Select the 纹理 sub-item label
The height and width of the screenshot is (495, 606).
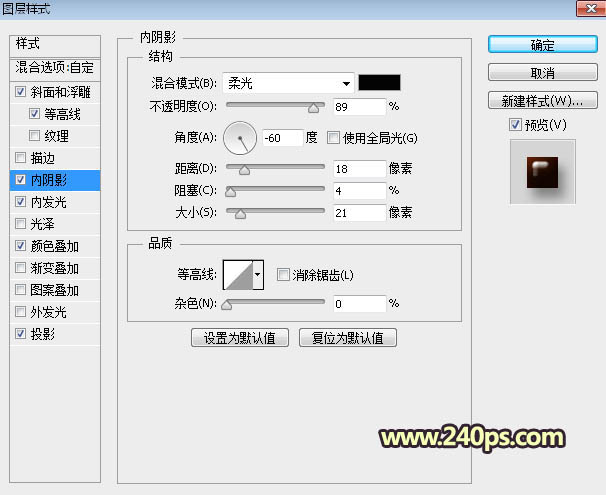pyautogui.click(x=56, y=136)
